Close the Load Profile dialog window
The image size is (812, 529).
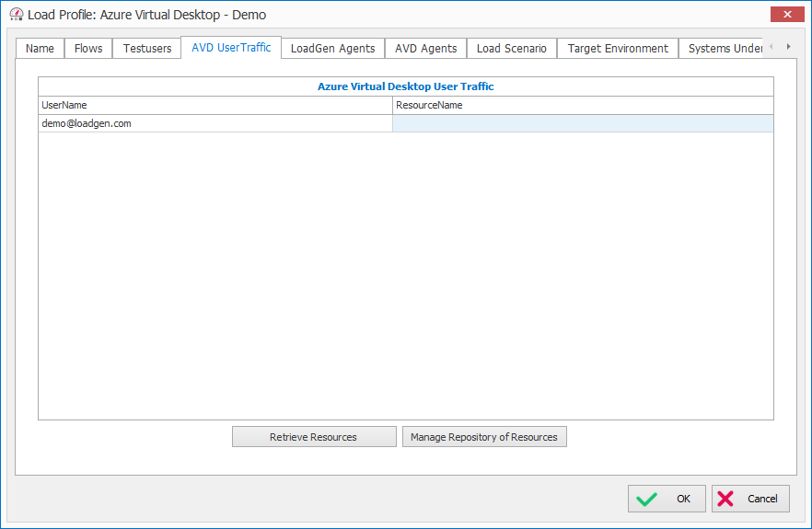(786, 15)
